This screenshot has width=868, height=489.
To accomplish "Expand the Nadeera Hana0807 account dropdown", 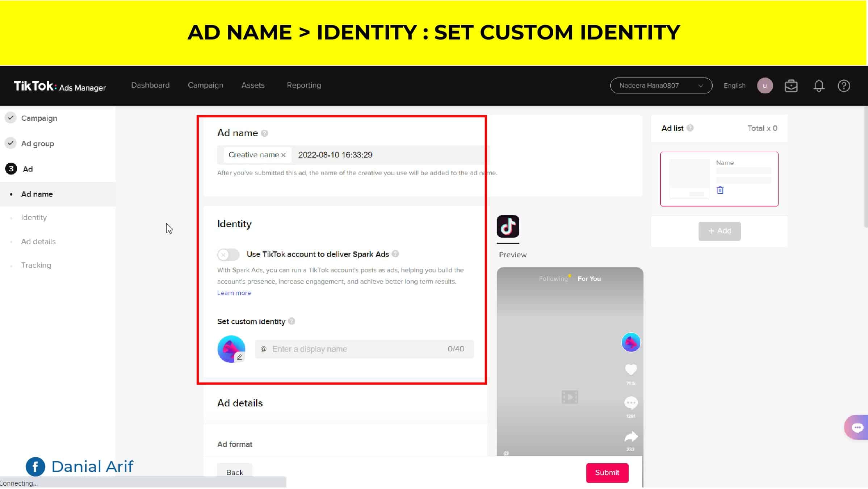I will pos(661,86).
